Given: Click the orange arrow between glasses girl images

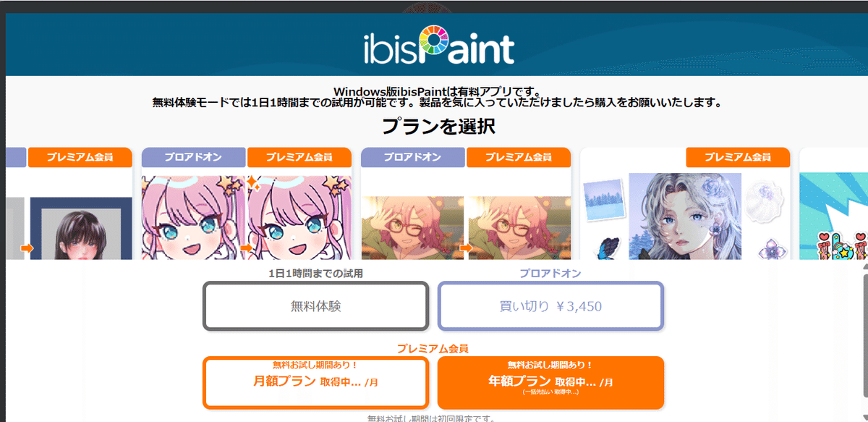Looking at the screenshot, I should coord(466,248).
